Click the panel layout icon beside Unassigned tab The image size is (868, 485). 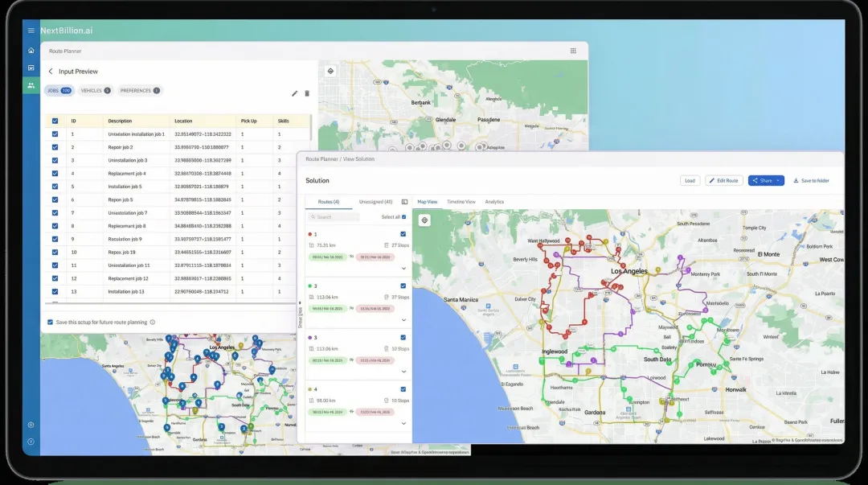click(x=403, y=202)
